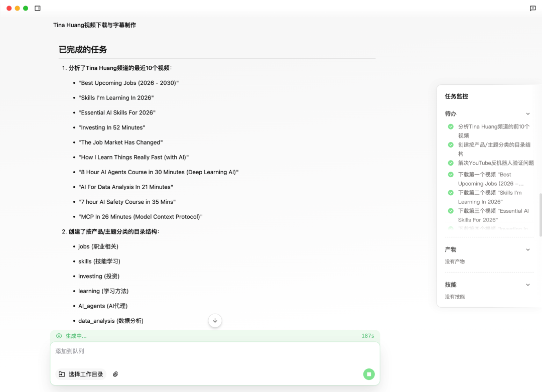Expand the 技能 section
The height and width of the screenshot is (392, 542).
528,285
